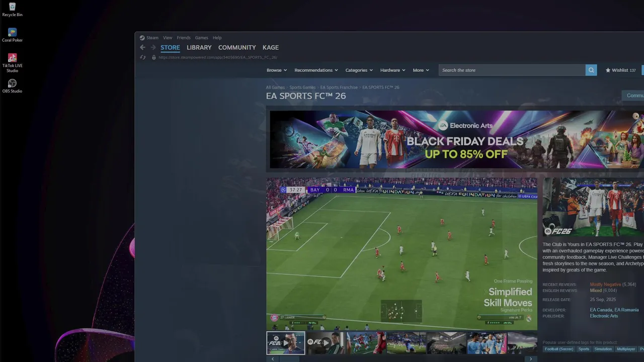Open the Friends menu
The image size is (644, 362).
point(184,38)
